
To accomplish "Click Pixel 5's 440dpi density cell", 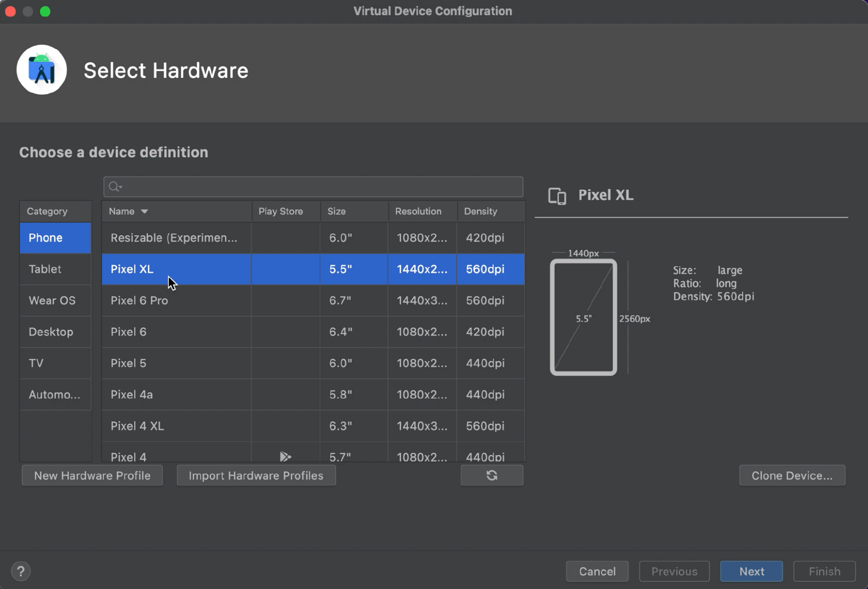I will click(x=491, y=363).
